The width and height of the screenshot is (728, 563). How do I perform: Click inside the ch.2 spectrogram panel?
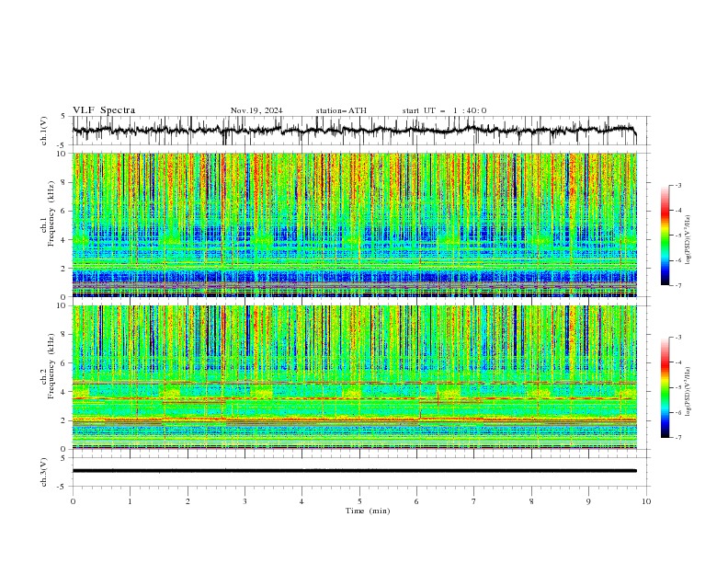(354, 377)
